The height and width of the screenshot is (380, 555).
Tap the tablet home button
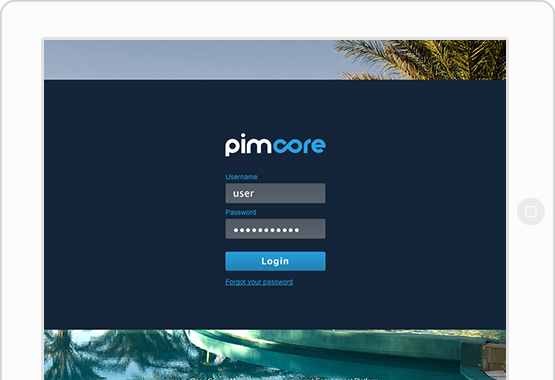[531, 212]
